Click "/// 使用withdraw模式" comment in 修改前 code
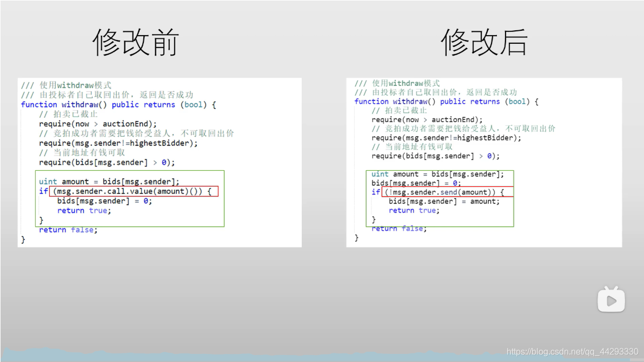 tap(66, 85)
